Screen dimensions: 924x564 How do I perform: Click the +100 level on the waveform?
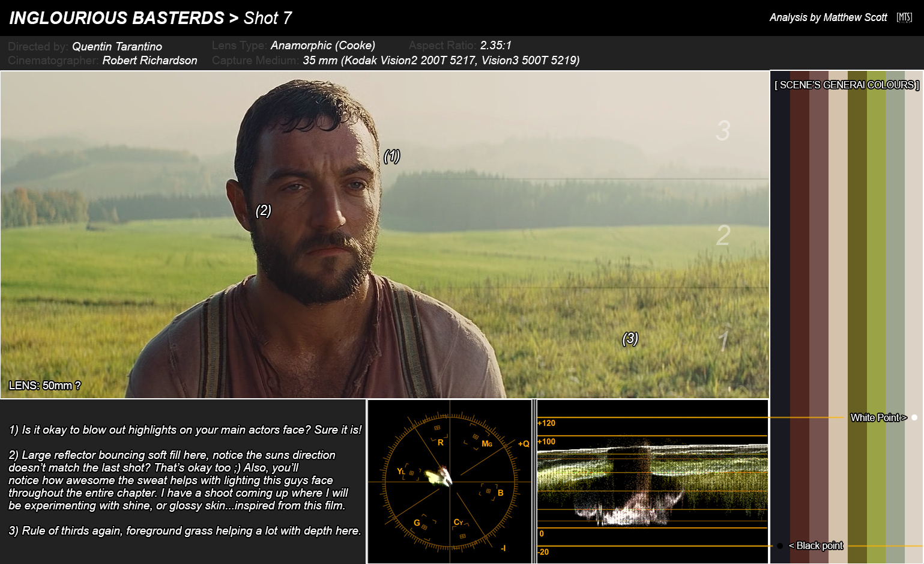[547, 441]
